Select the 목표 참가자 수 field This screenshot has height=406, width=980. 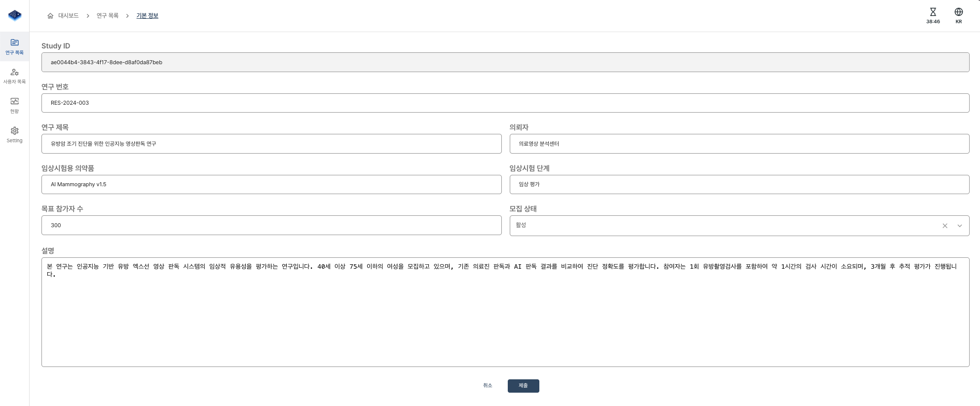(x=271, y=225)
